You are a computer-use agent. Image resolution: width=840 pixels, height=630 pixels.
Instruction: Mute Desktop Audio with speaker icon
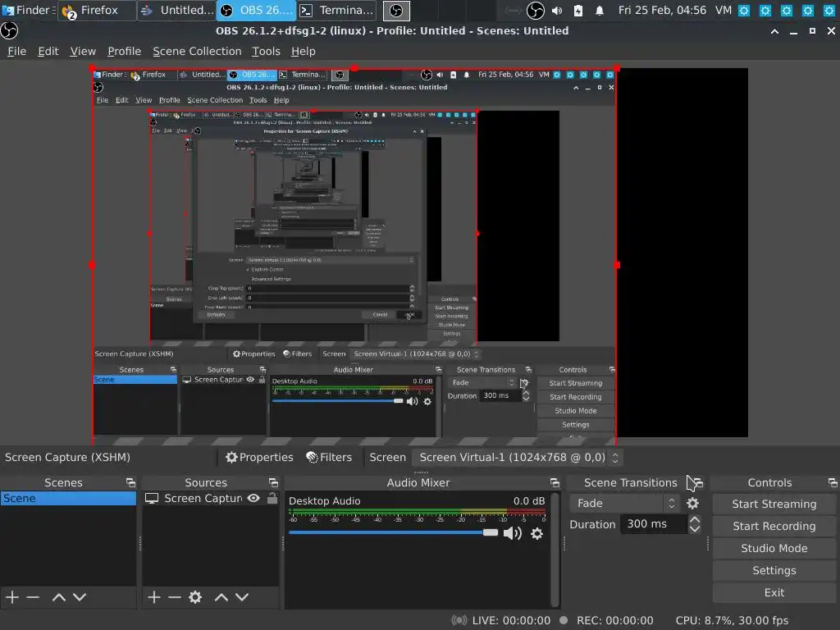(x=513, y=533)
